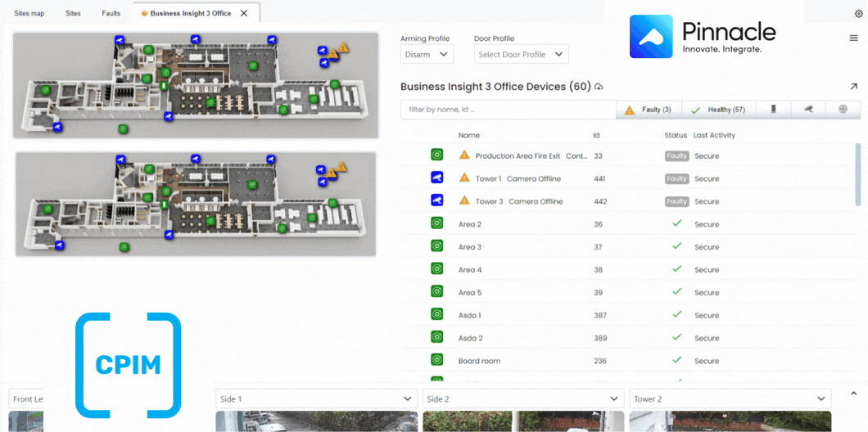Open the Tower 2 camera video thumbnail

pyautogui.click(x=730, y=421)
